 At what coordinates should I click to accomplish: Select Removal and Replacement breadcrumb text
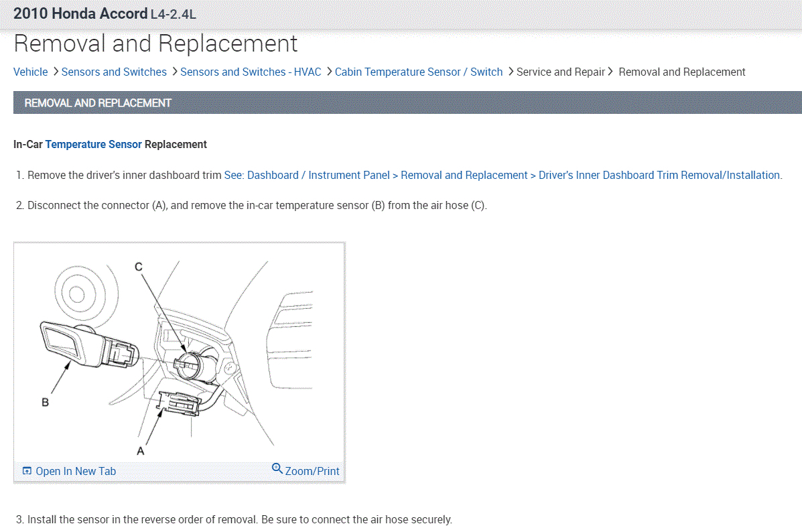682,72
